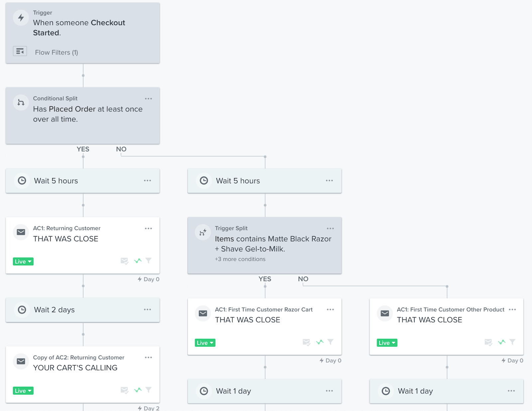
Task: Click clock icon on Wait 2 days step
Action: coord(22,310)
